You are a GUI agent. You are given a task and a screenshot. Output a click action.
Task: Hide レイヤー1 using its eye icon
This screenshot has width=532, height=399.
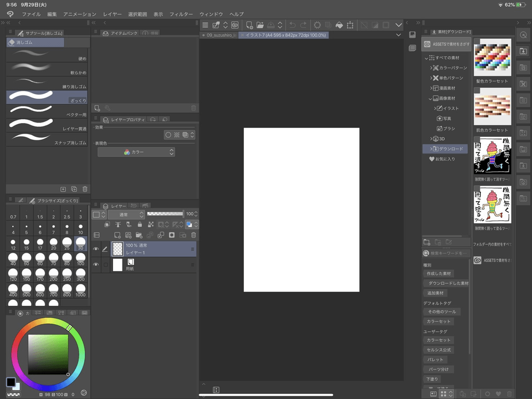[95, 249]
